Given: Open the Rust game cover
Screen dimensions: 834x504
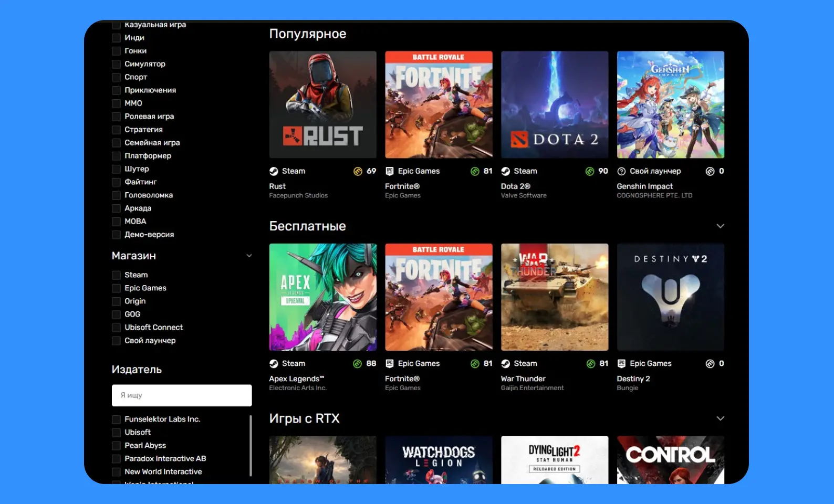Looking at the screenshot, I should (323, 104).
